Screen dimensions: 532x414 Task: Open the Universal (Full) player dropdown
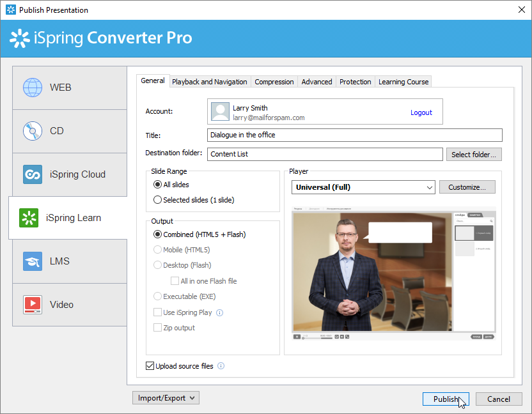click(x=363, y=187)
